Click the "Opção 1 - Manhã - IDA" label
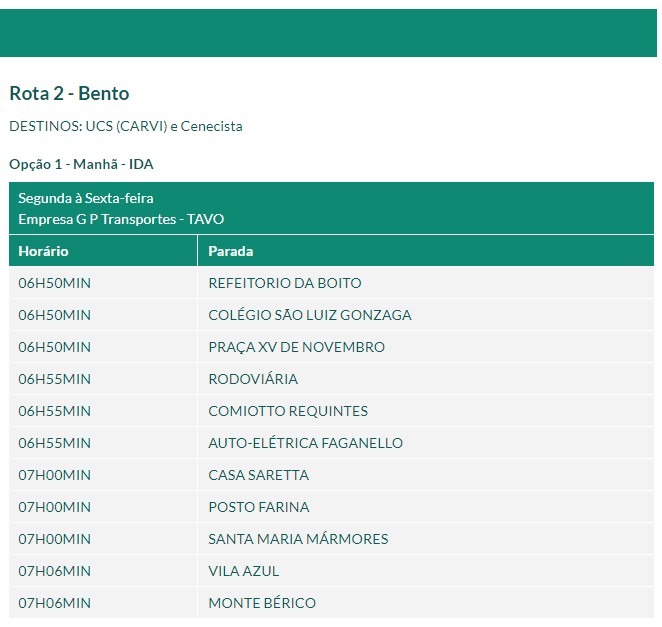This screenshot has width=662, height=627. (81, 164)
